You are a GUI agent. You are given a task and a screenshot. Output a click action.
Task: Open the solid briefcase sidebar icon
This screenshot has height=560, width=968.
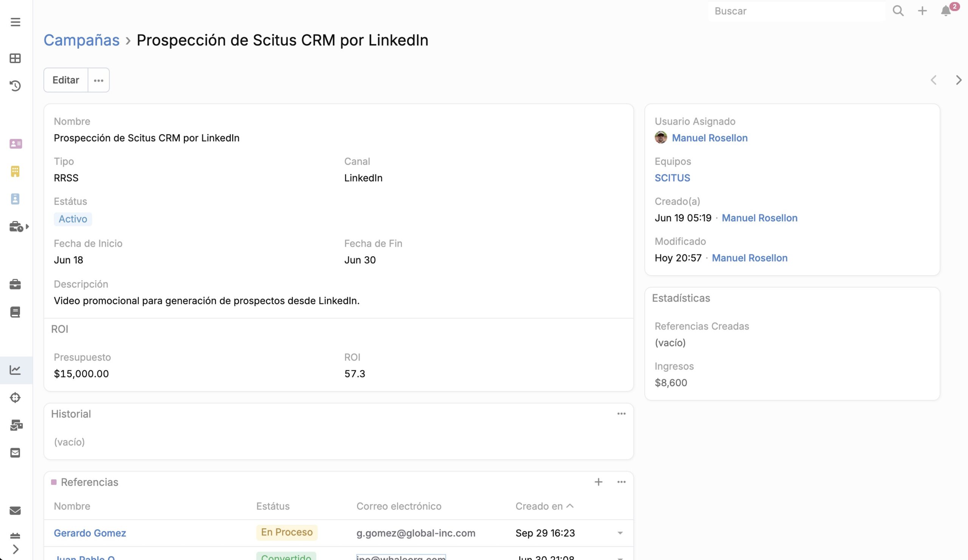point(16,284)
